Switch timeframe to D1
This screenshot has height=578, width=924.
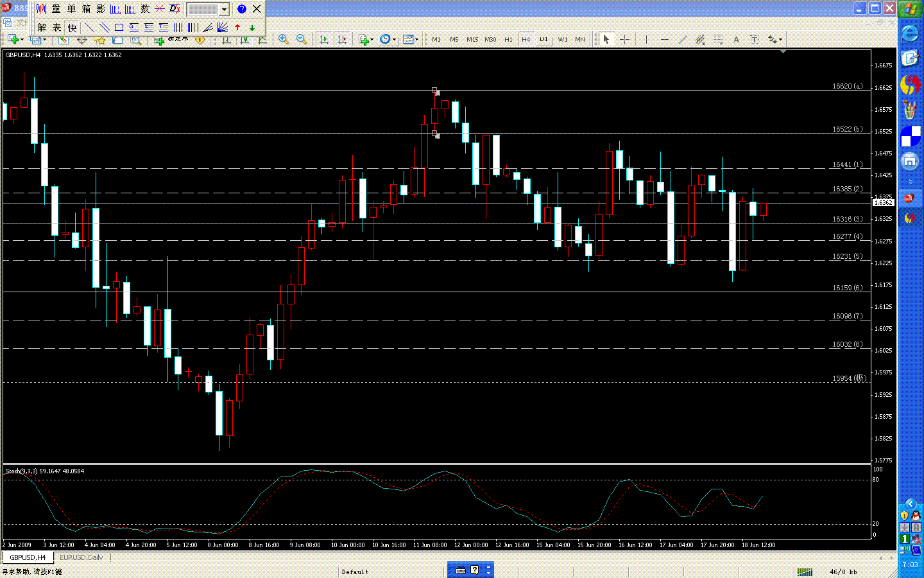coord(544,39)
